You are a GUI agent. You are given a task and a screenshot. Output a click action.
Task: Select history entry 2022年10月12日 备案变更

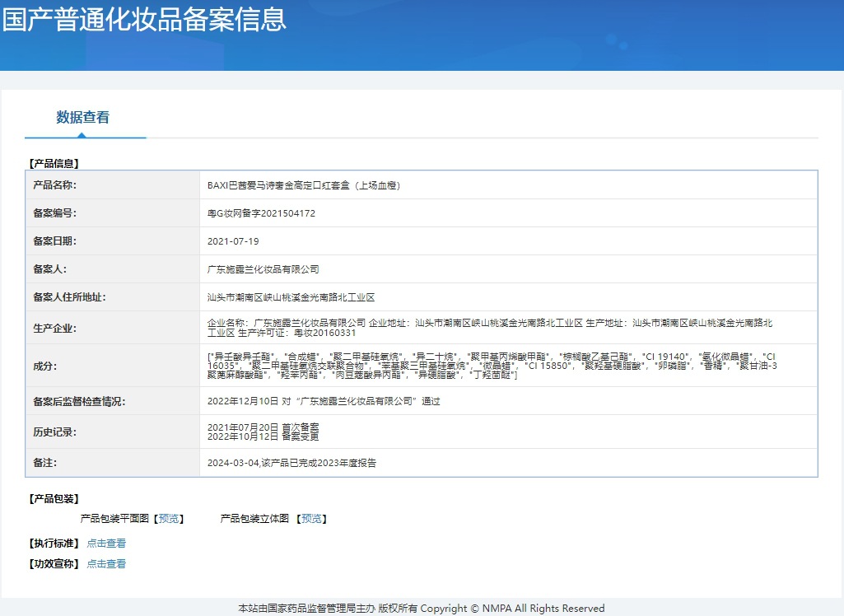263,436
